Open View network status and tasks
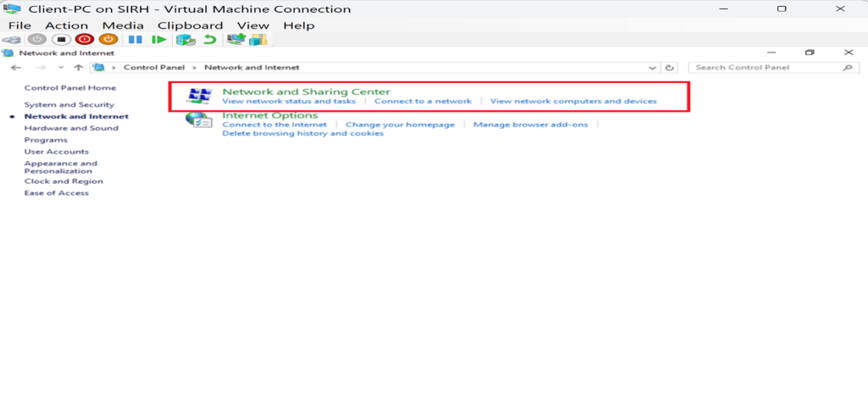The image size is (868, 418). pyautogui.click(x=288, y=101)
